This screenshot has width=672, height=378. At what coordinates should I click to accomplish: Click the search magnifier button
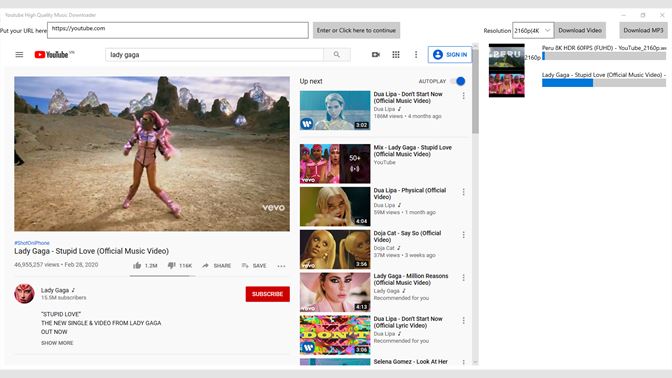pyautogui.click(x=337, y=54)
